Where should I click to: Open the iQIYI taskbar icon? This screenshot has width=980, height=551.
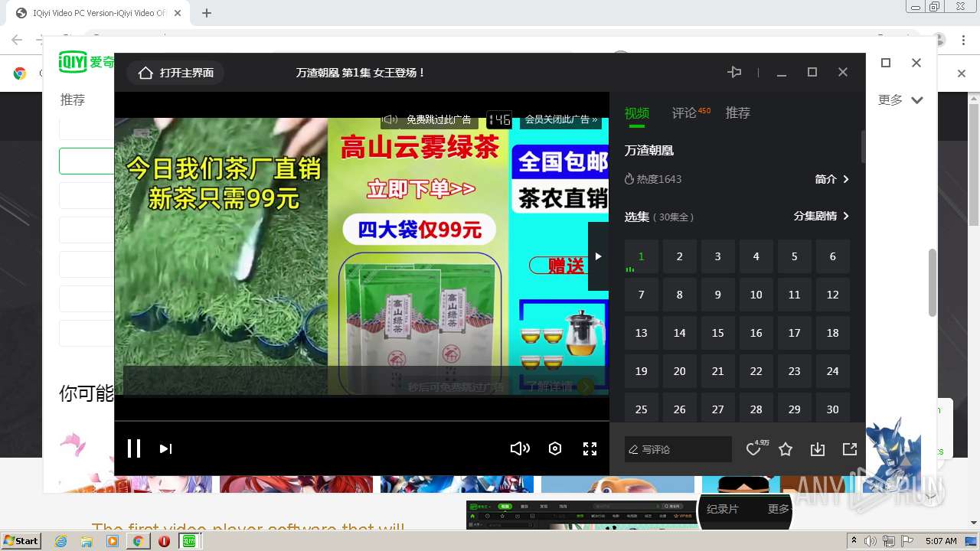click(x=189, y=541)
